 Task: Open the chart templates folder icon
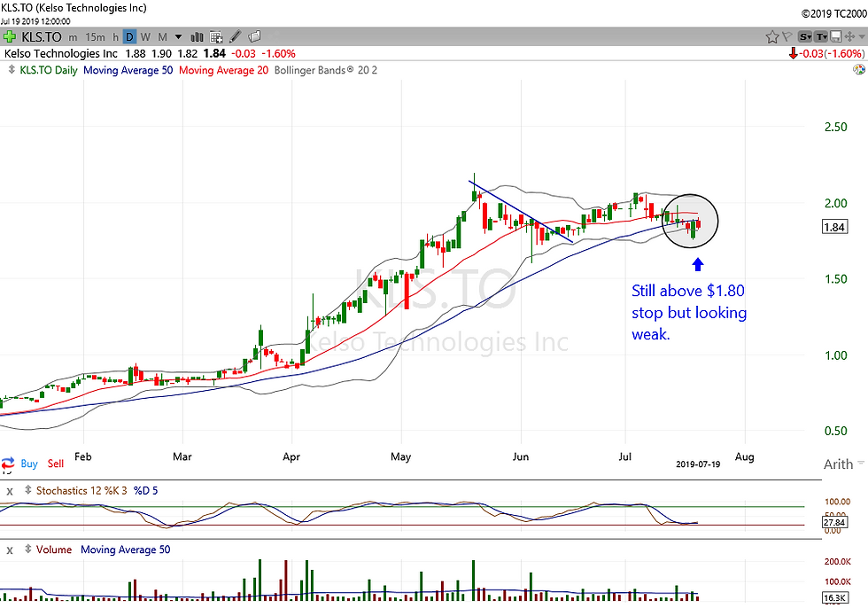[x=254, y=36]
